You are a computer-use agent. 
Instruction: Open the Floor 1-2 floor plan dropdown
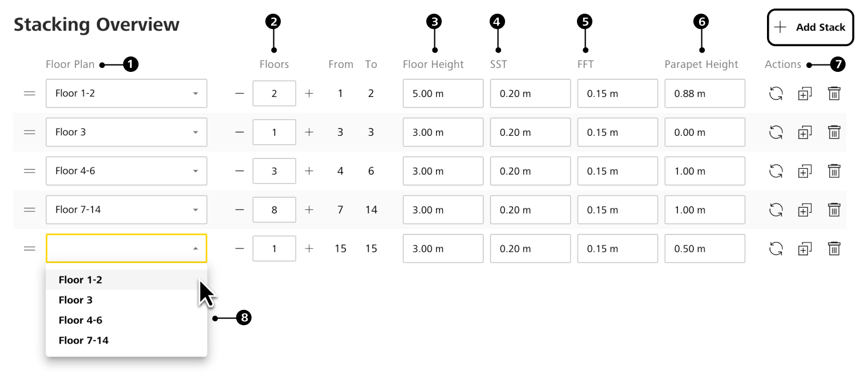coord(126,94)
